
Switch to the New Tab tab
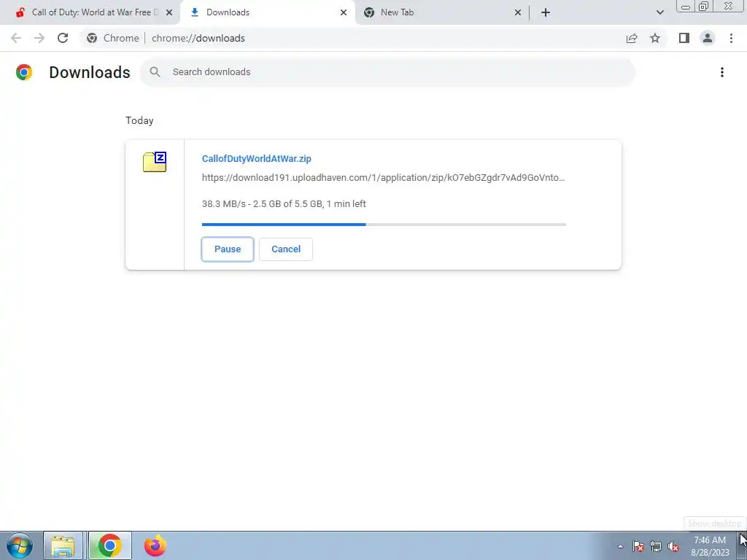pyautogui.click(x=442, y=12)
